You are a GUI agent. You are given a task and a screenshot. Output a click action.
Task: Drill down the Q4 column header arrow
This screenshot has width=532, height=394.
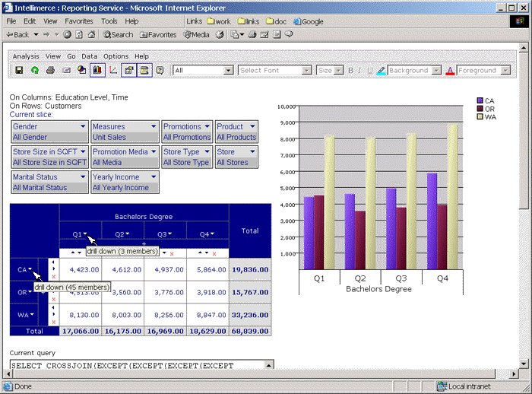212,234
